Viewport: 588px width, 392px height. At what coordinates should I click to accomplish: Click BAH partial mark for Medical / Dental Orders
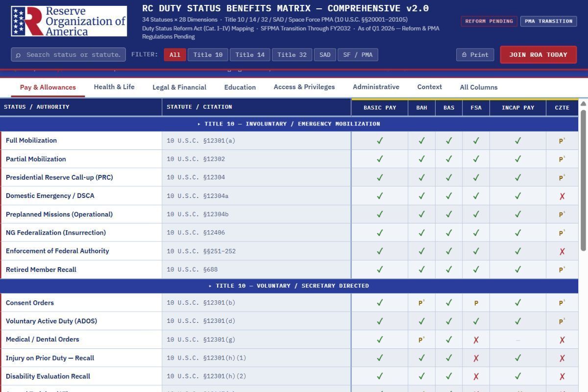421,339
